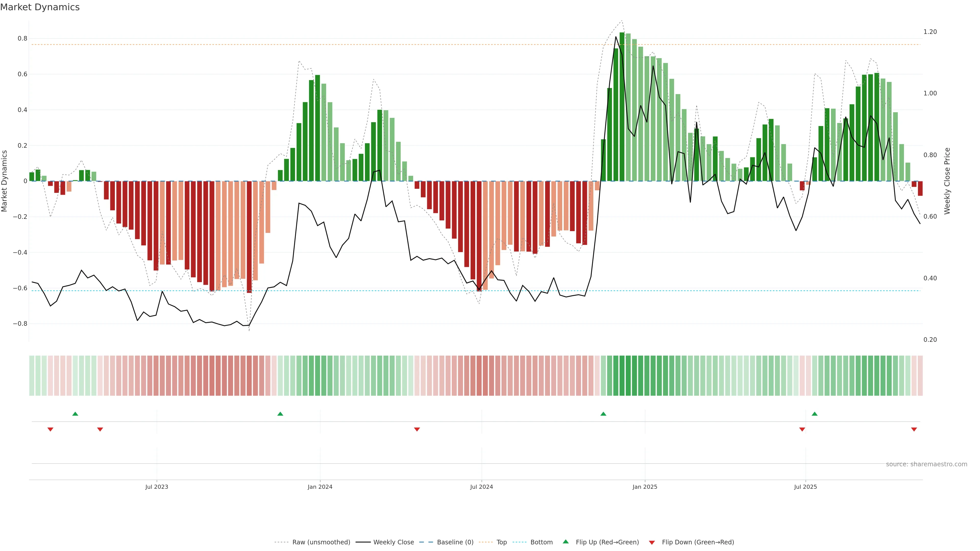The width and height of the screenshot is (980, 551).
Task: Click the earliest red Flip Down marker at left
Action: 50,429
